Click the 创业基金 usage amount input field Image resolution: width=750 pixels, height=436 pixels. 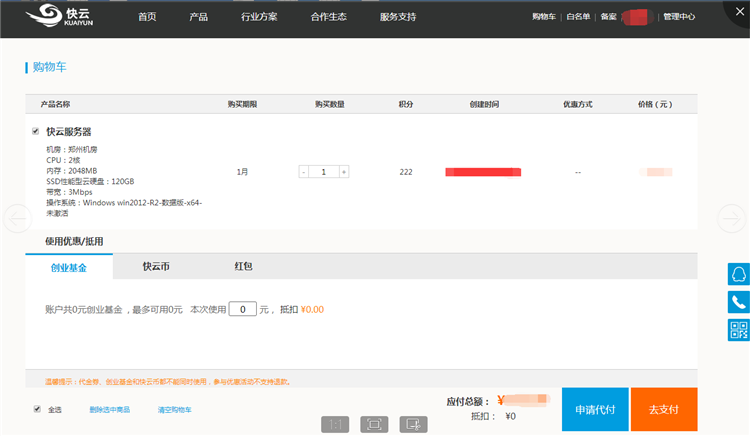point(243,309)
